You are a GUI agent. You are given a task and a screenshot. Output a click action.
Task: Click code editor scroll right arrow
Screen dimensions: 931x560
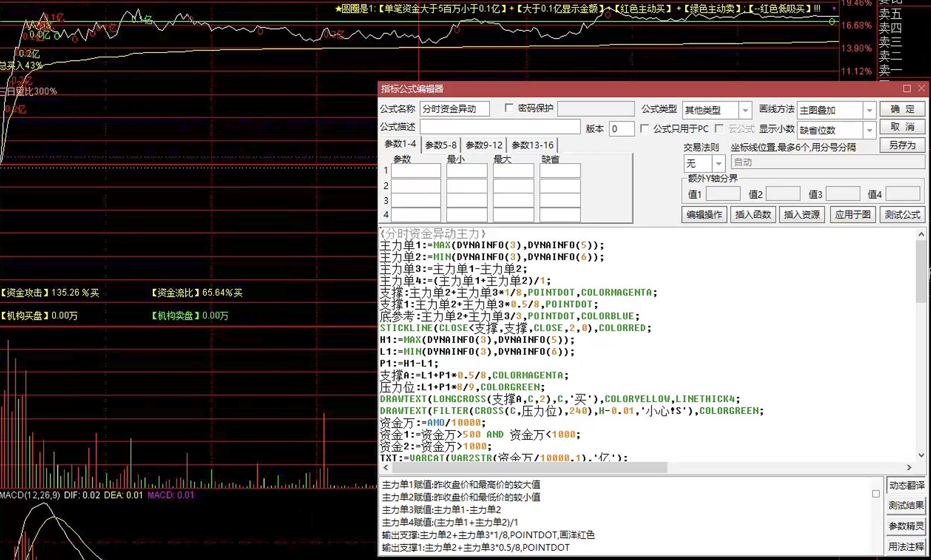(x=909, y=467)
